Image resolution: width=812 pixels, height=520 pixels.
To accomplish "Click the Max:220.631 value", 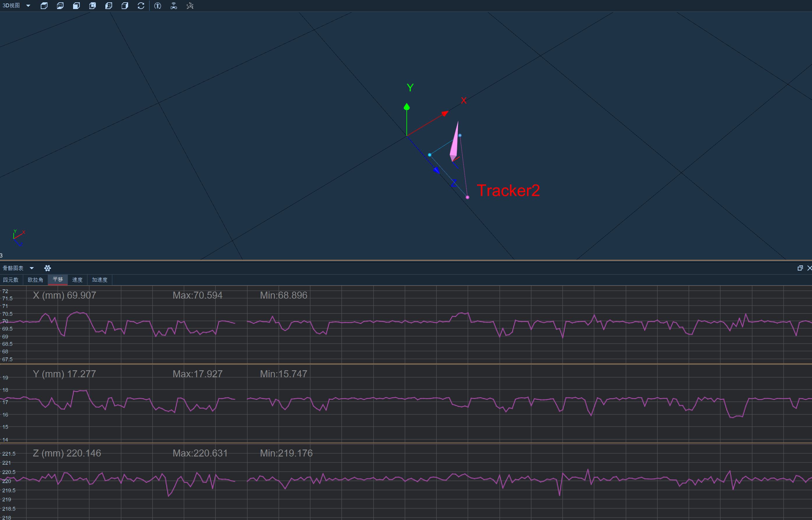I will (x=200, y=453).
